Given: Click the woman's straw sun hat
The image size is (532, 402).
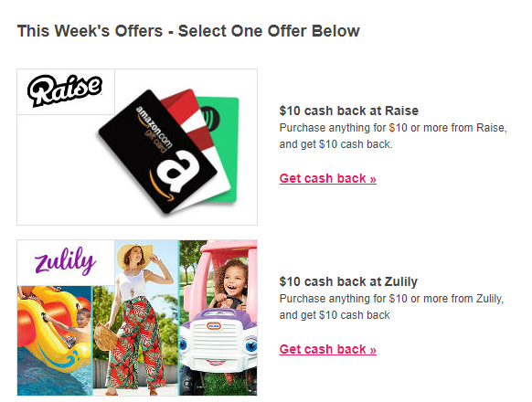Looking at the screenshot, I should (x=134, y=255).
